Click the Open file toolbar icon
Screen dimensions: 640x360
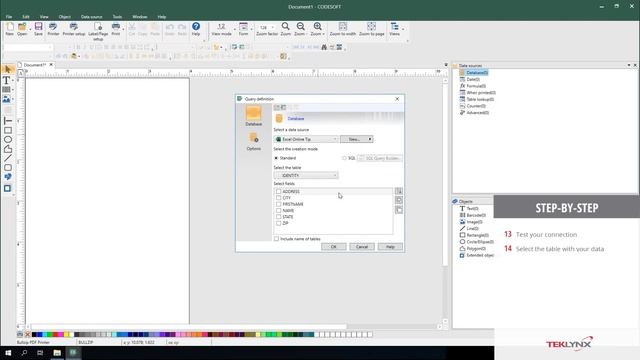point(22,27)
